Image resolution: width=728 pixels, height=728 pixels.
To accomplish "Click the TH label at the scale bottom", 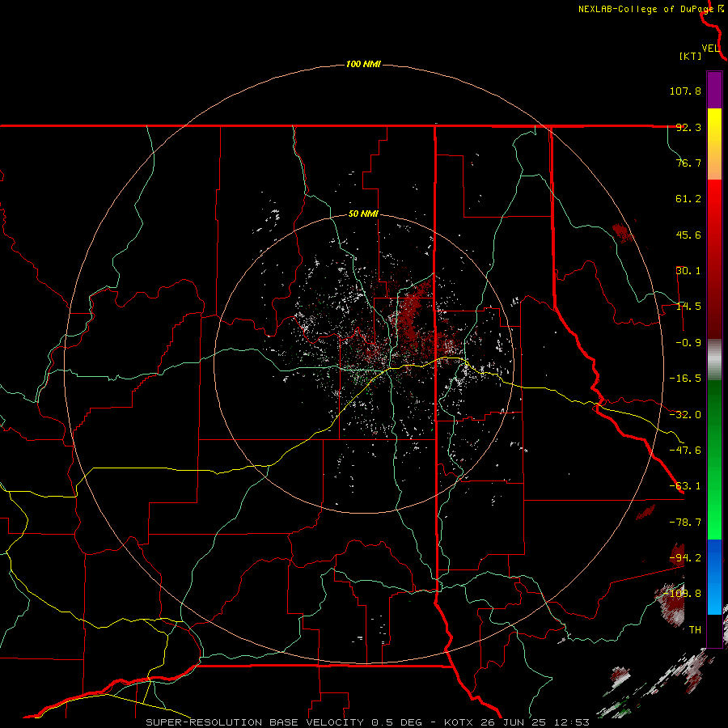I will [x=695, y=630].
